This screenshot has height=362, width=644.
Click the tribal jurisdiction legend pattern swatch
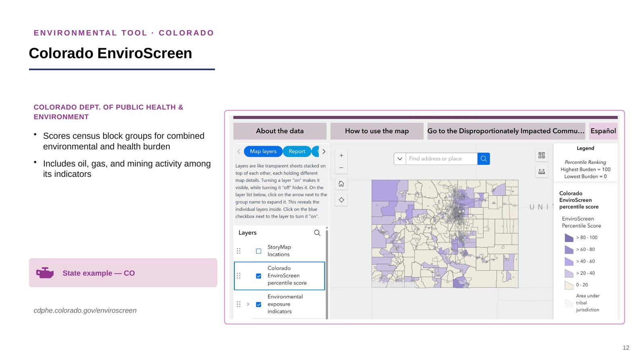[x=569, y=303]
